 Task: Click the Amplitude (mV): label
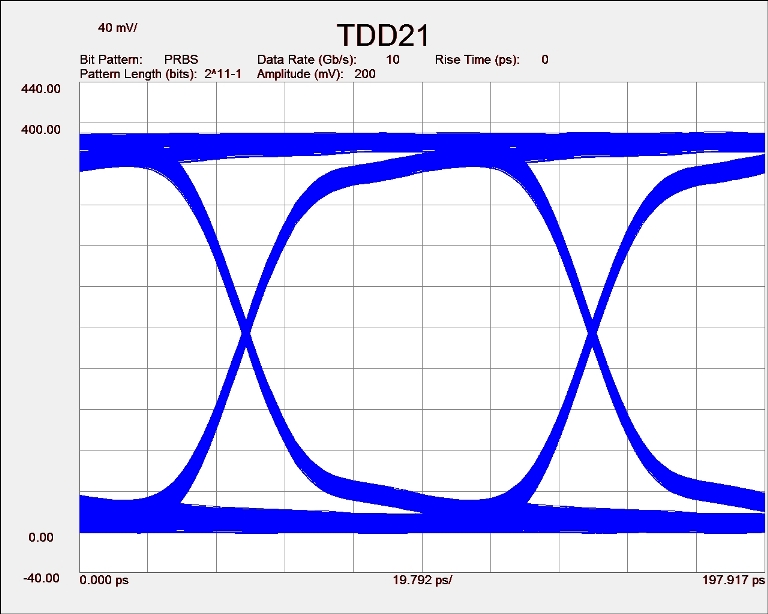pyautogui.click(x=300, y=74)
